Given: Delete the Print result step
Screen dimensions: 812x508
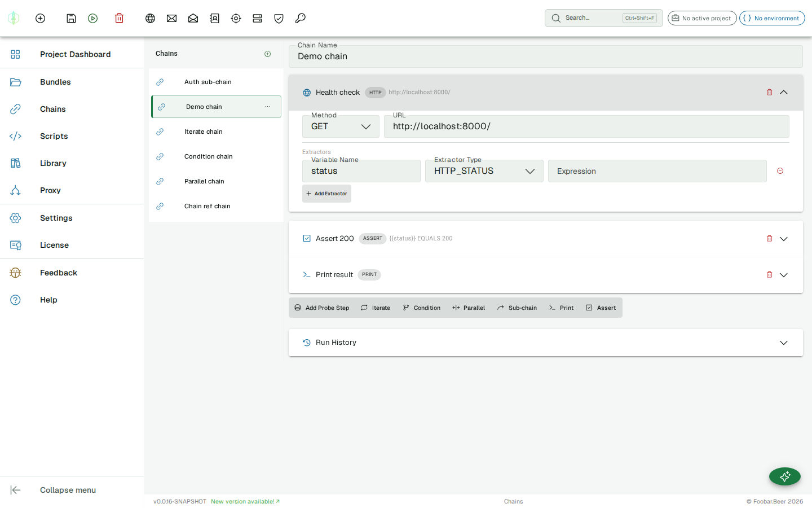Looking at the screenshot, I should pyautogui.click(x=769, y=275).
